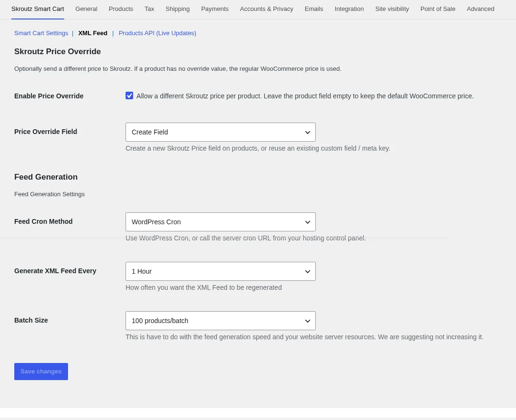The height and width of the screenshot is (420, 516).
Task: Click the 'Create a new Skroutz Price field' hint
Action: [258, 149]
